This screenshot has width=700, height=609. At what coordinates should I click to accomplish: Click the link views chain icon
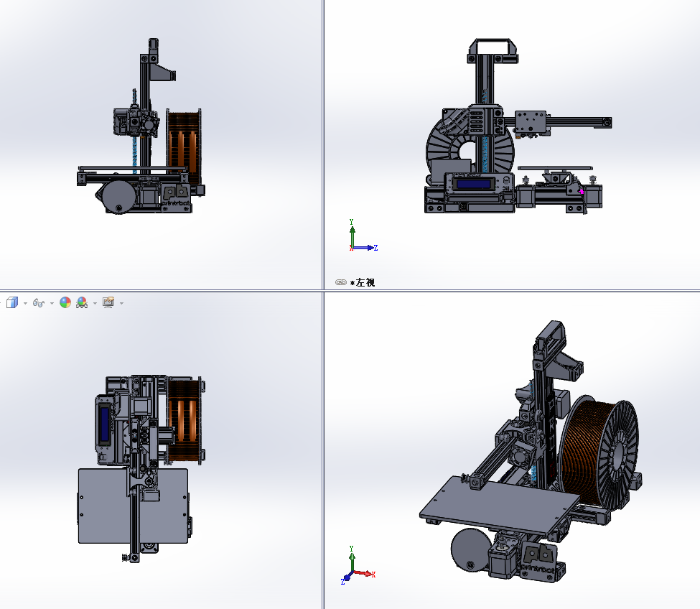tap(340, 282)
